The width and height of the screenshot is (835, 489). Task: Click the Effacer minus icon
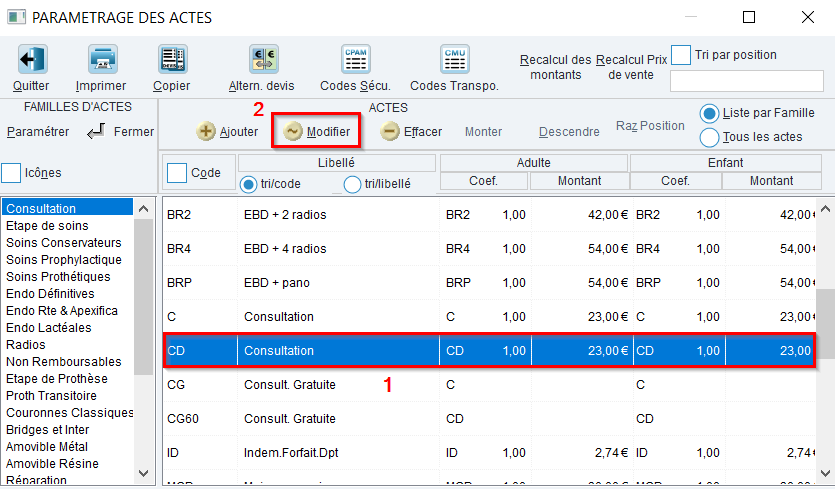click(x=389, y=131)
